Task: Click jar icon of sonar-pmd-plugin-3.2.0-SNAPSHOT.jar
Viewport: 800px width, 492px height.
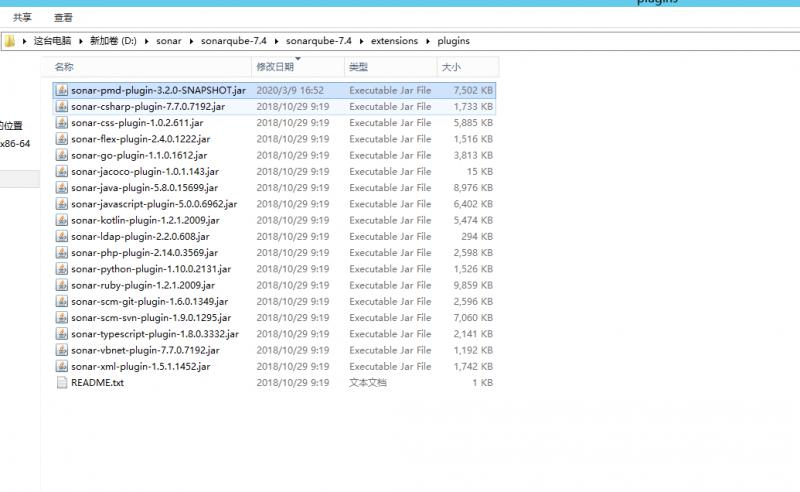Action: (x=62, y=90)
